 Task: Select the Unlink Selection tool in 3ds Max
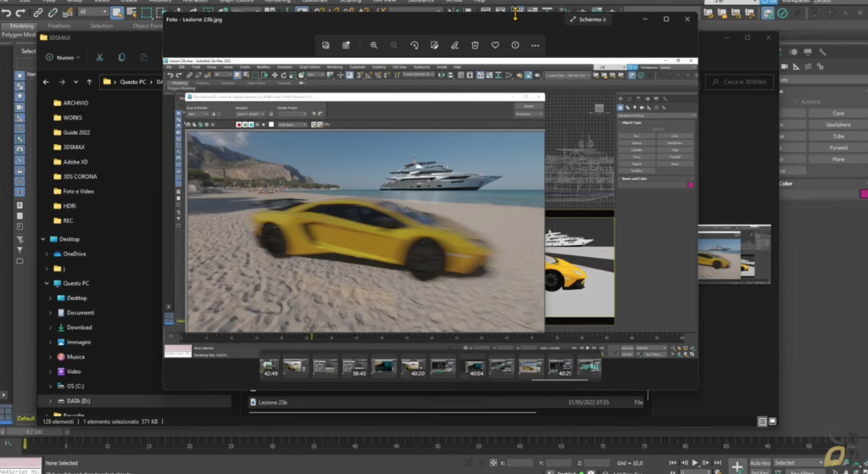click(53, 12)
